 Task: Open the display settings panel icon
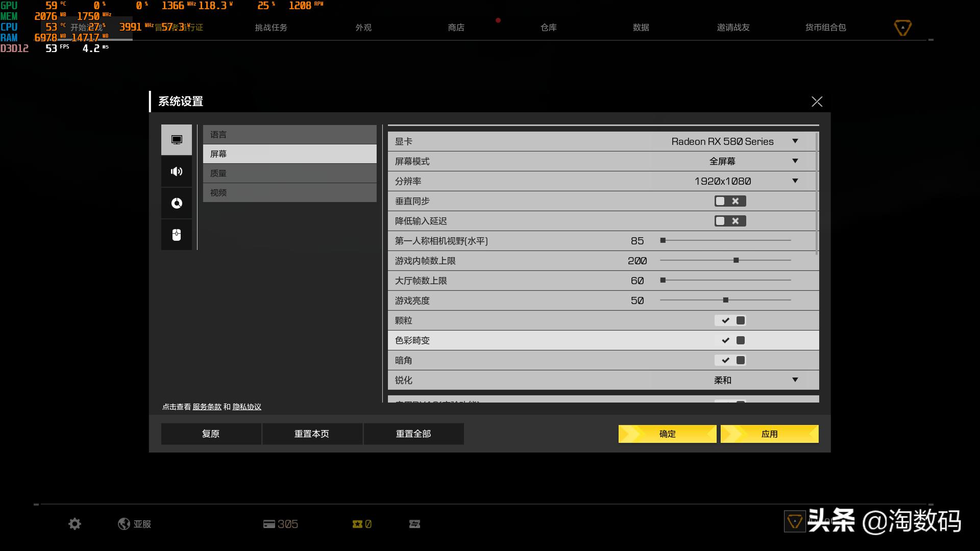[x=176, y=139]
